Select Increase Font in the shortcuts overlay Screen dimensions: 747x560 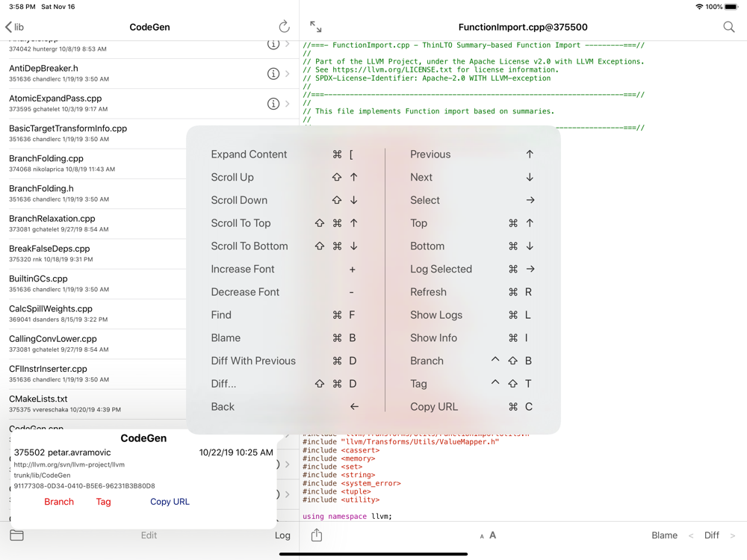pos(284,269)
